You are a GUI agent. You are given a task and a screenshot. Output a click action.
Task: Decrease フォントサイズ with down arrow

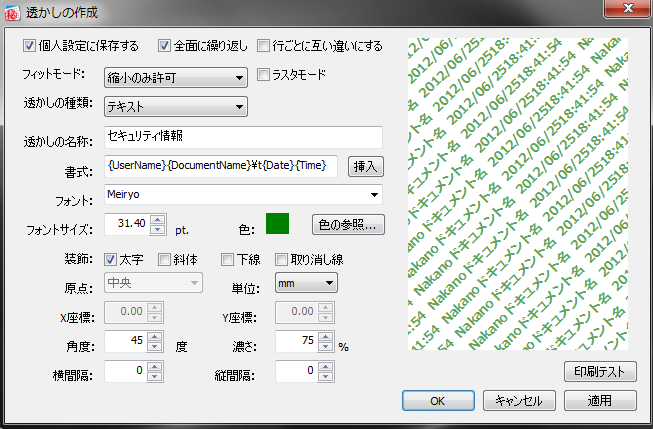pos(158,229)
